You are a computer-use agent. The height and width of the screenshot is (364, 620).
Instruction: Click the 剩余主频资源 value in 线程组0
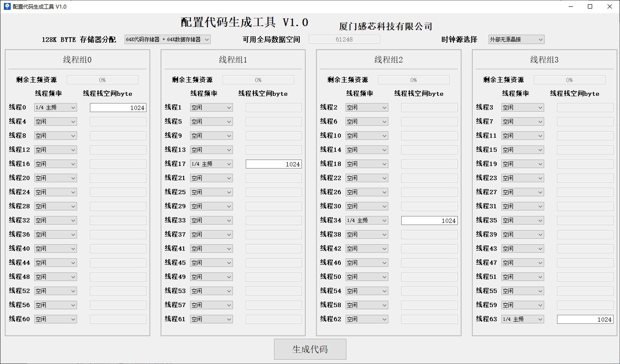pos(102,80)
